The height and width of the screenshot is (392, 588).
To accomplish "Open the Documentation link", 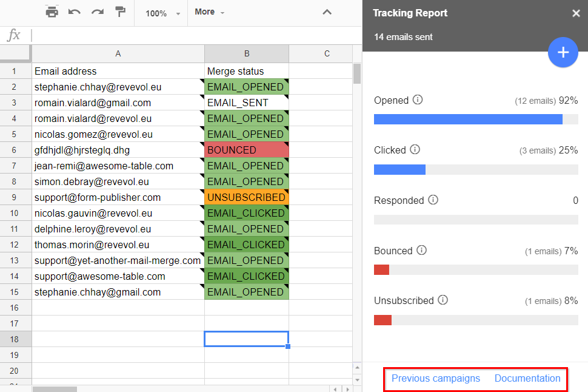I will pos(527,378).
